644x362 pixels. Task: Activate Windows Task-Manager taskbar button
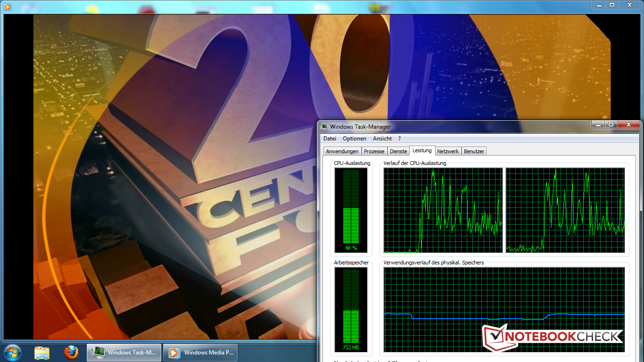click(124, 353)
